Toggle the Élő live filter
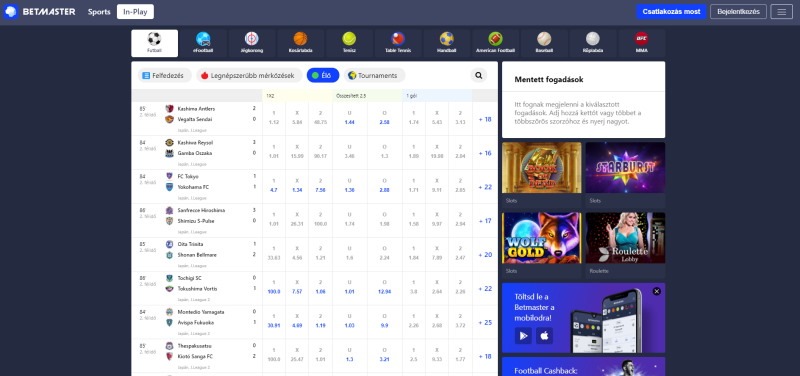 click(x=322, y=76)
